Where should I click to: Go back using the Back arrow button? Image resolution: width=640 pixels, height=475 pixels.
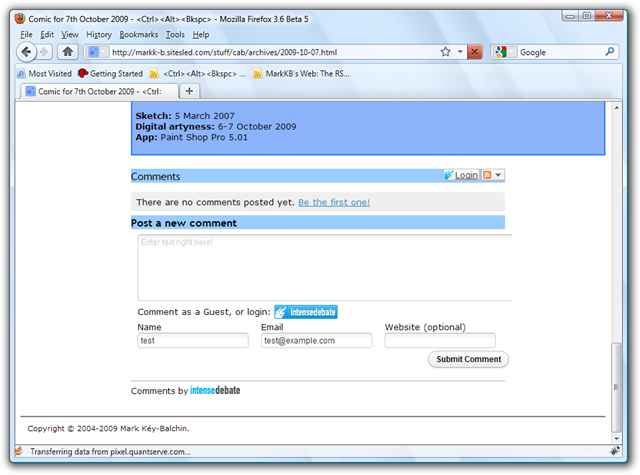pos(26,52)
